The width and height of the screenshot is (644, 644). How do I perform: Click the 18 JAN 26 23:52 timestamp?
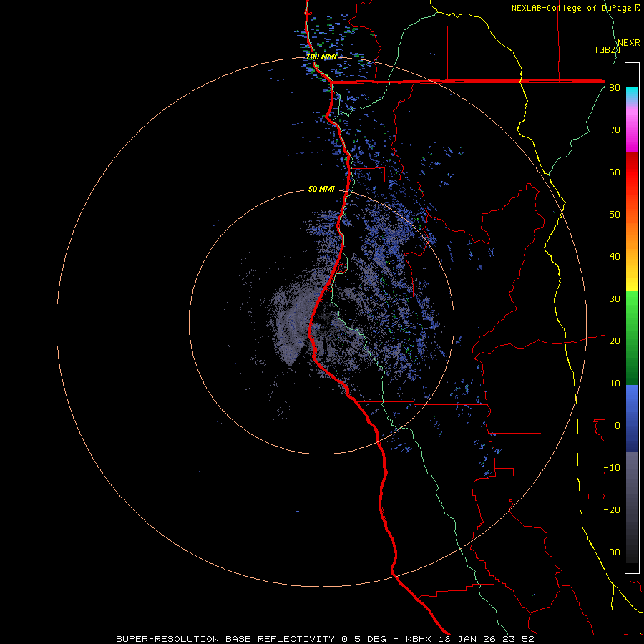click(x=487, y=639)
